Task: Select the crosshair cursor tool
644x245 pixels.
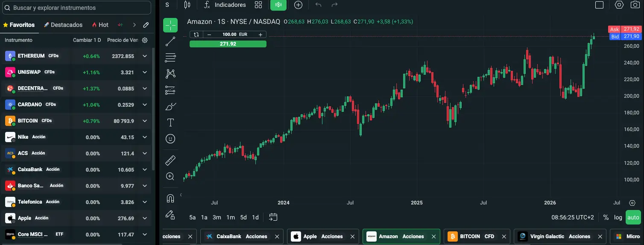Action: click(x=170, y=25)
